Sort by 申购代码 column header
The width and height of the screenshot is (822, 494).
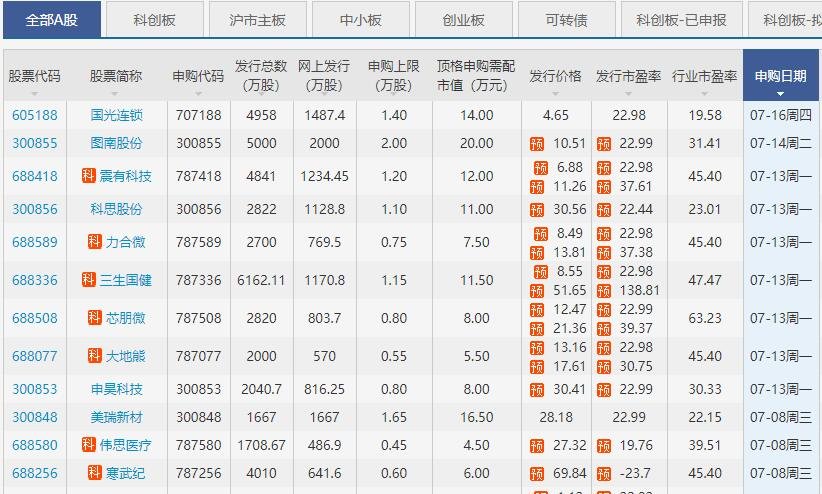198,76
